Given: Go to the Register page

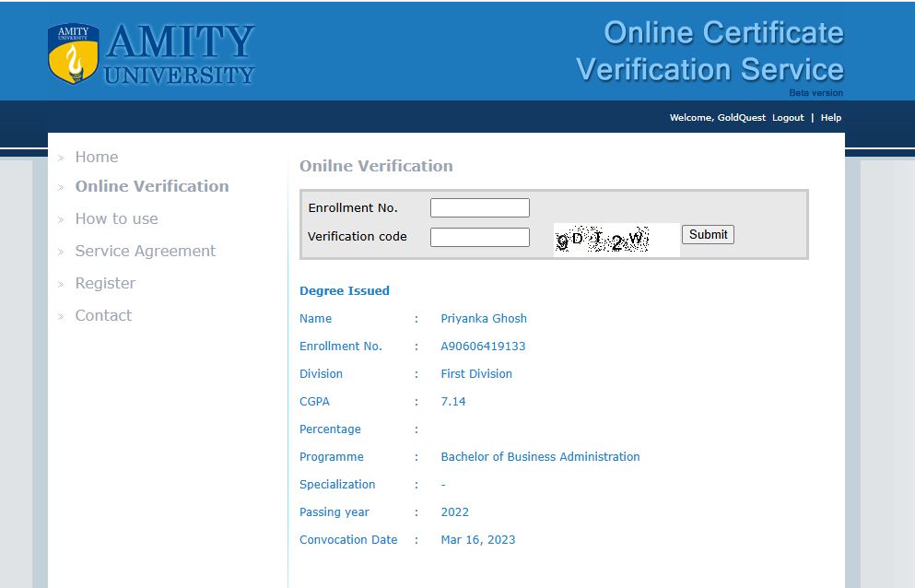Looking at the screenshot, I should pos(105,284).
